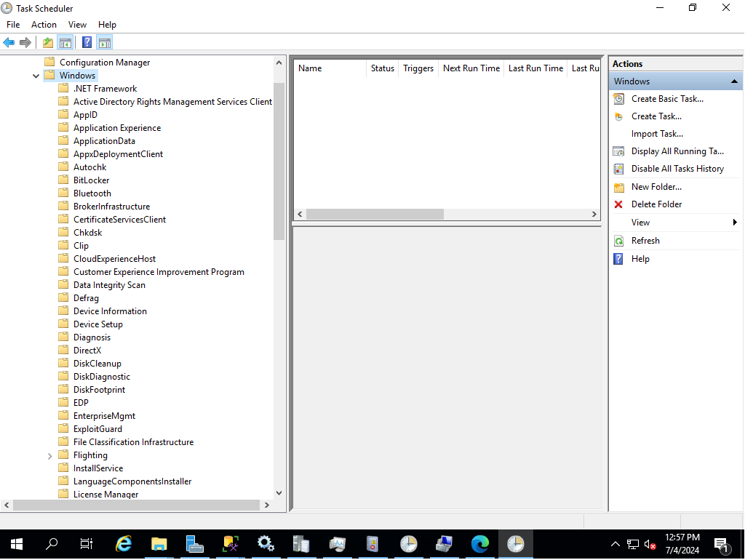
Task: Click the Create Task icon in Actions
Action: (618, 116)
